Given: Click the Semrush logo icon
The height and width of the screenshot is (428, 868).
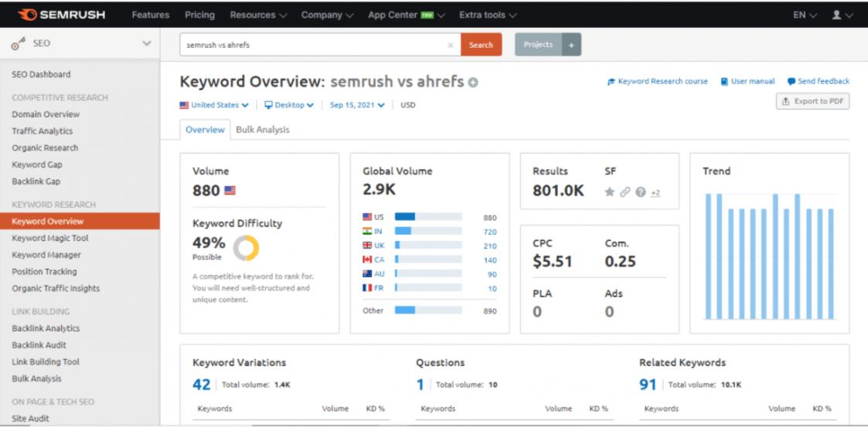Looking at the screenshot, I should pyautogui.click(x=26, y=15).
